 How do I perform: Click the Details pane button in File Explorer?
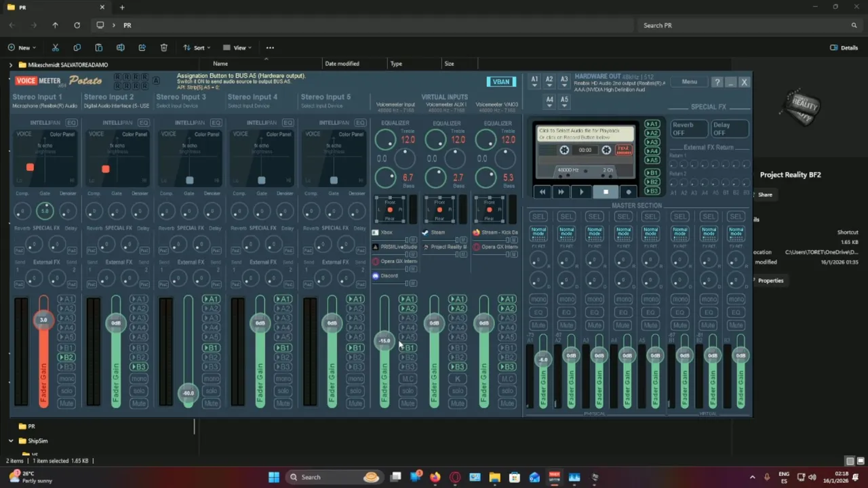[844, 48]
